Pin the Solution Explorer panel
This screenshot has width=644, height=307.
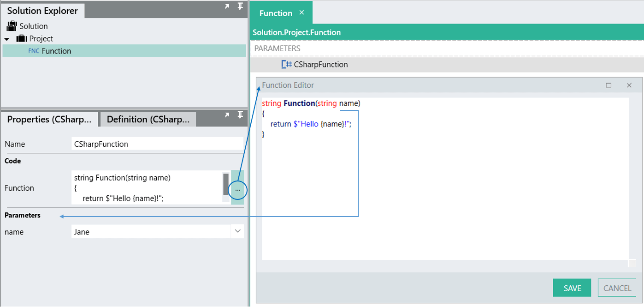(240, 6)
